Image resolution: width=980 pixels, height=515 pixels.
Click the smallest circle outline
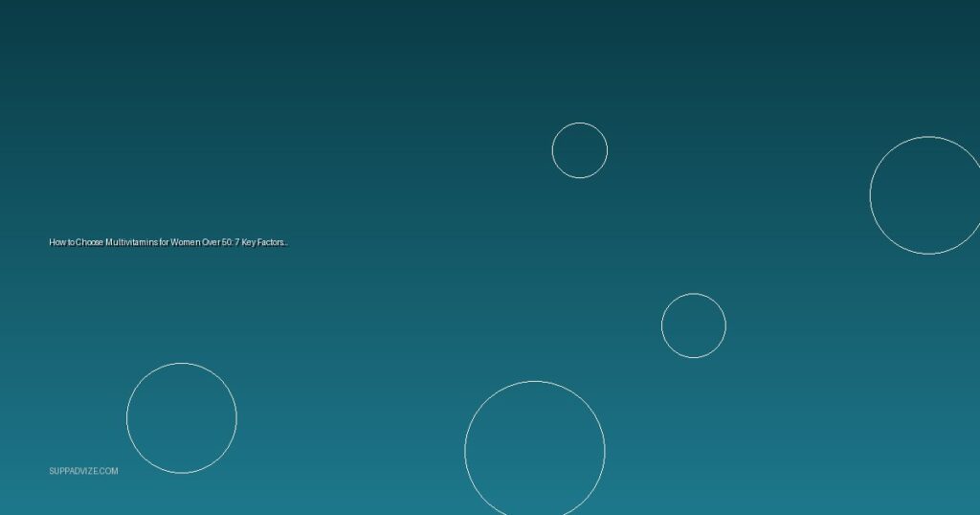coord(579,150)
